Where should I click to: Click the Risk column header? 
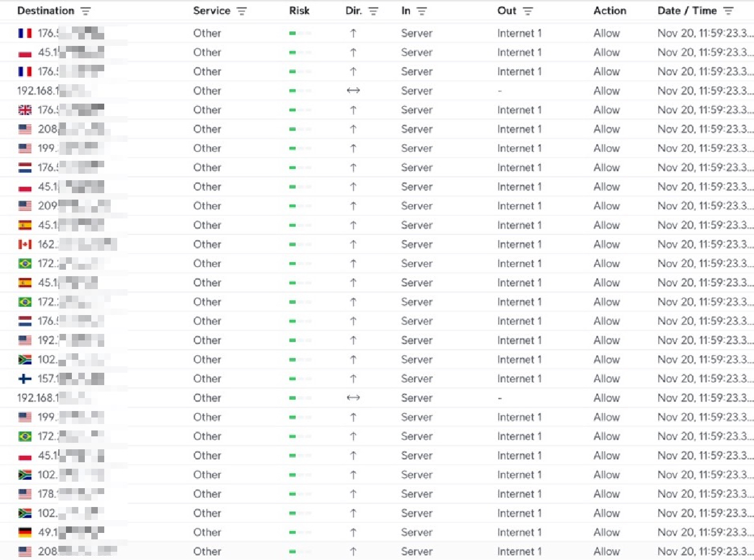click(x=299, y=11)
